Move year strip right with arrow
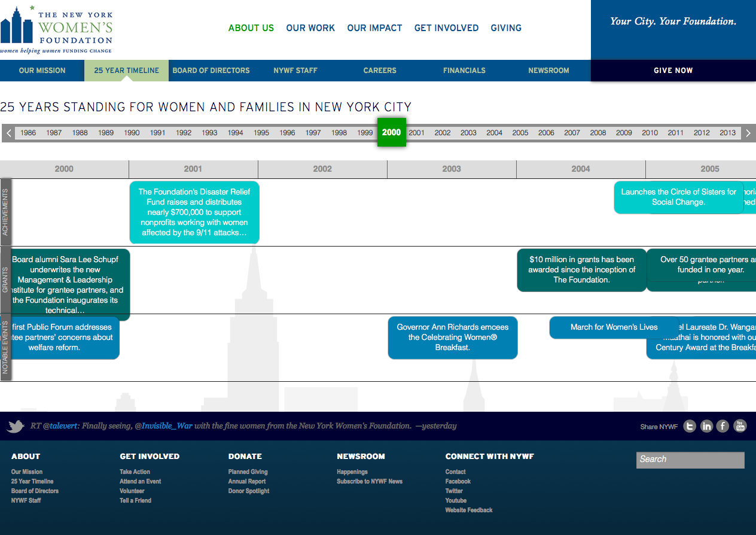This screenshot has width=756, height=535. click(x=748, y=133)
